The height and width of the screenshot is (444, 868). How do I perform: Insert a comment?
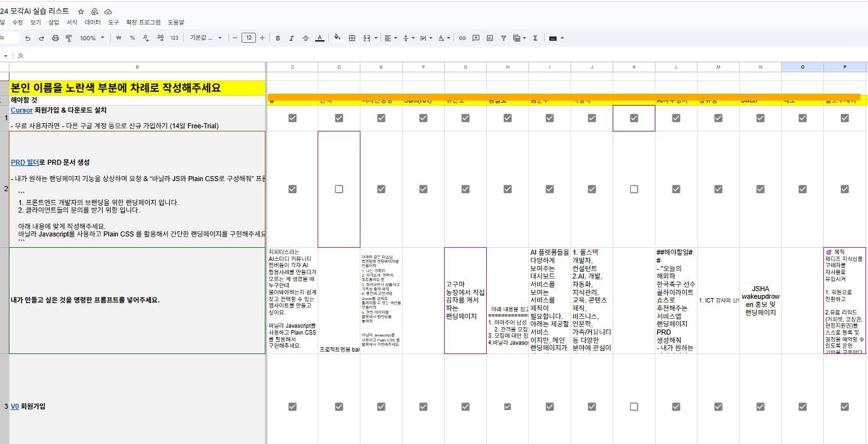point(476,38)
